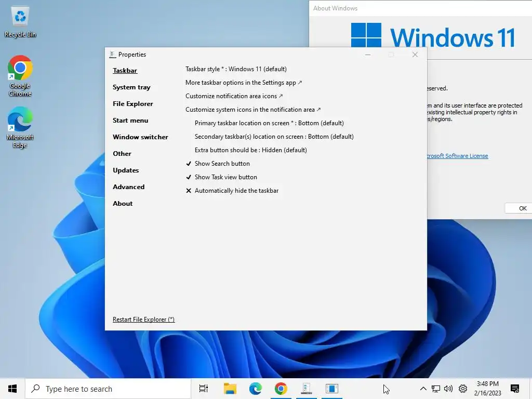Enable Automatically hide the taskbar
Screen dimensions: 532x399
pyautogui.click(x=232, y=191)
